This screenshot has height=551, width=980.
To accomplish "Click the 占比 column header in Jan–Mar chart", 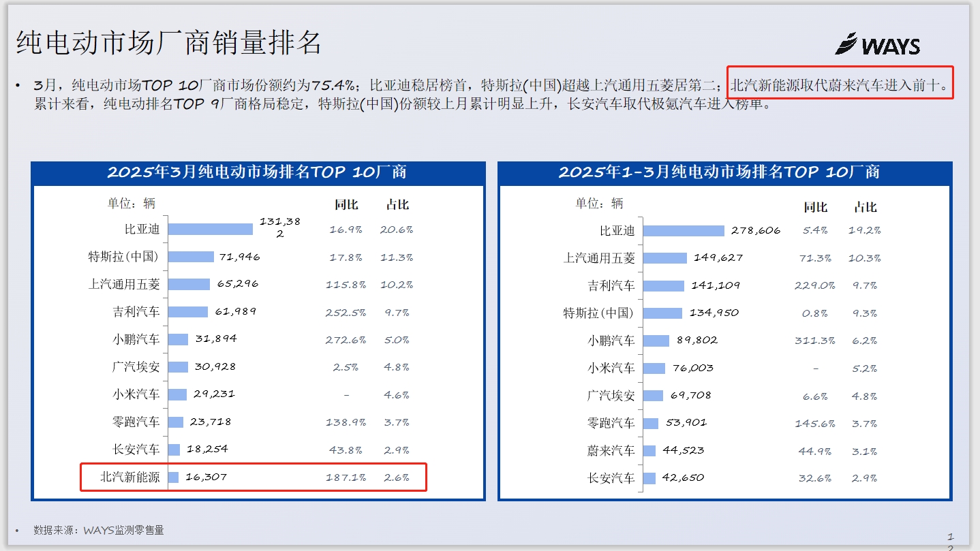I will coord(866,207).
